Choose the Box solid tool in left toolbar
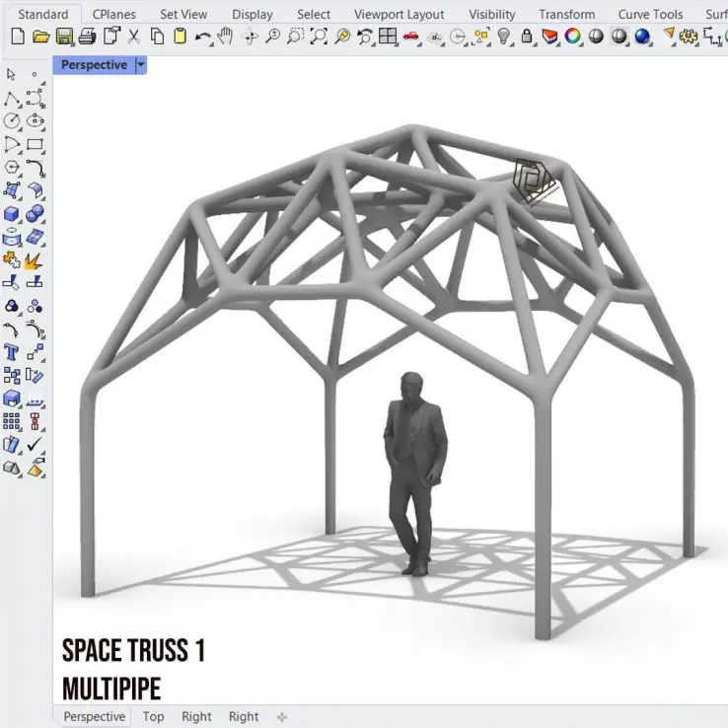 pos(12,214)
